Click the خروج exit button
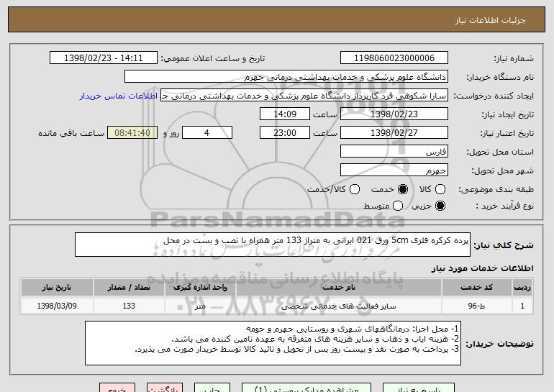Screen dimensions: 554x392 117,388
